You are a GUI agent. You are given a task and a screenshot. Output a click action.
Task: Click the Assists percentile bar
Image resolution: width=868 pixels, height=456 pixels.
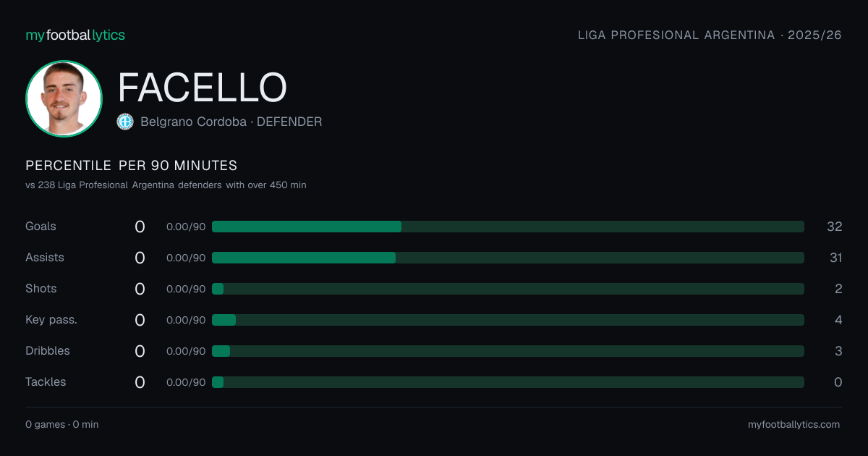click(508, 258)
